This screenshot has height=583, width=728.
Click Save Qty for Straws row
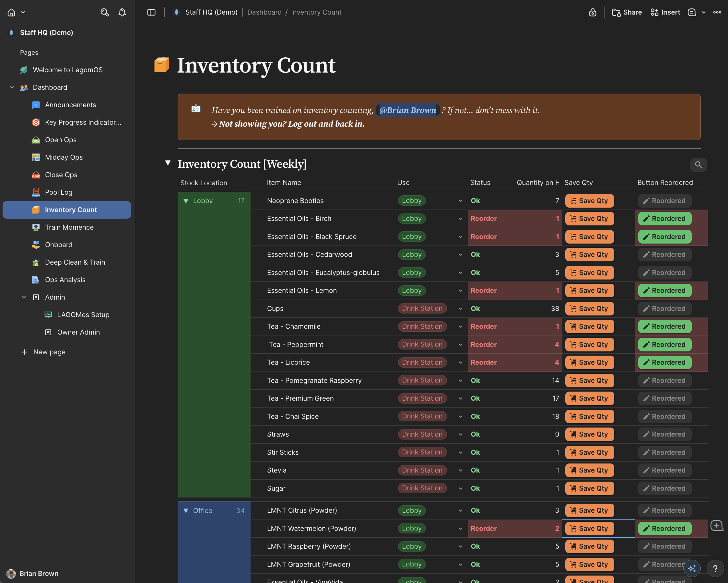(x=589, y=434)
